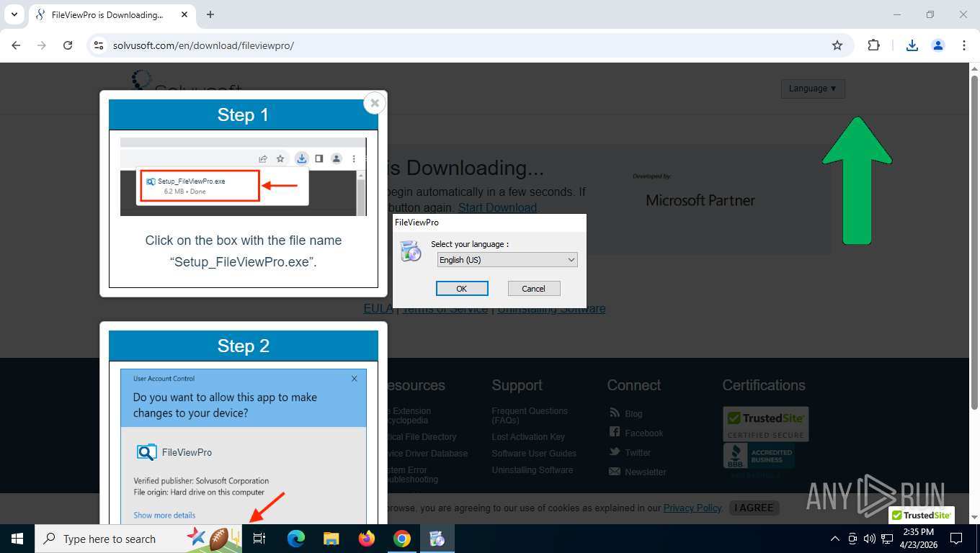Viewport: 980px width, 553px height.
Task: Click the Newsletter envelope icon
Action: pos(615,472)
